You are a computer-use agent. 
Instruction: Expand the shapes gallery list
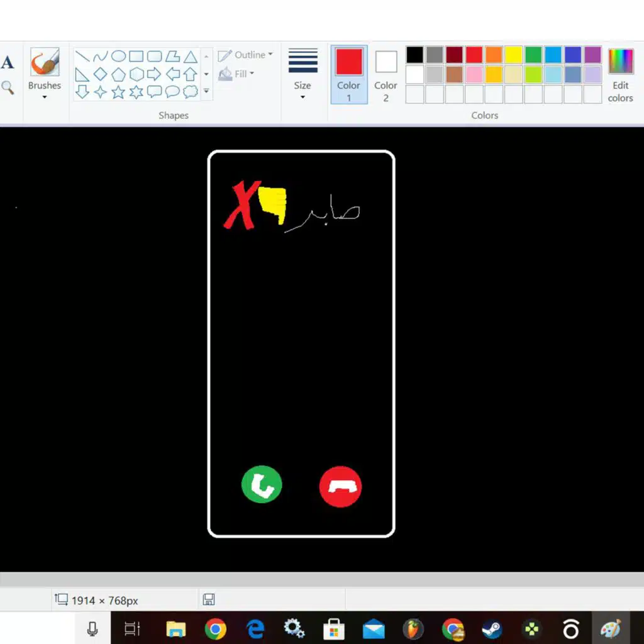coord(206,92)
